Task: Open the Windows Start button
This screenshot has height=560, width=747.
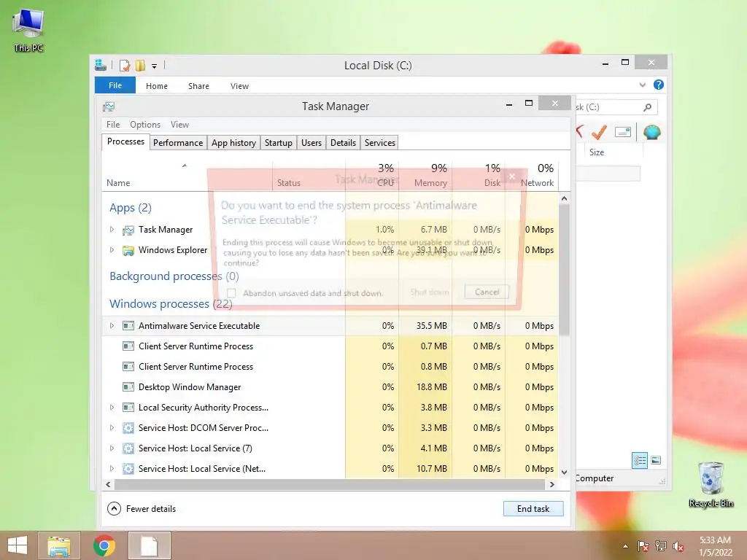Action: click(18, 545)
